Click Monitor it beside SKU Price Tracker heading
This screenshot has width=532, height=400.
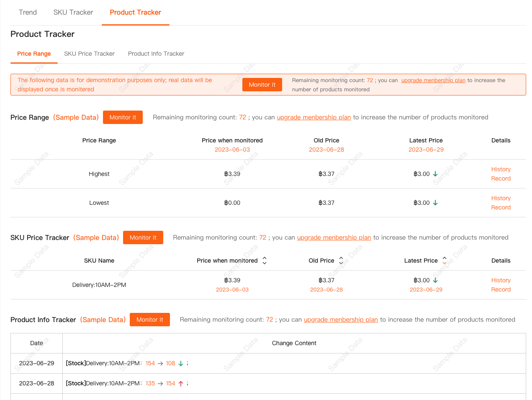click(143, 237)
